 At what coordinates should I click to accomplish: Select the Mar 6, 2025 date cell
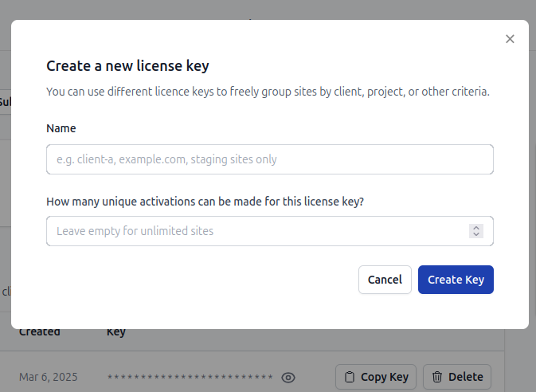coord(49,377)
